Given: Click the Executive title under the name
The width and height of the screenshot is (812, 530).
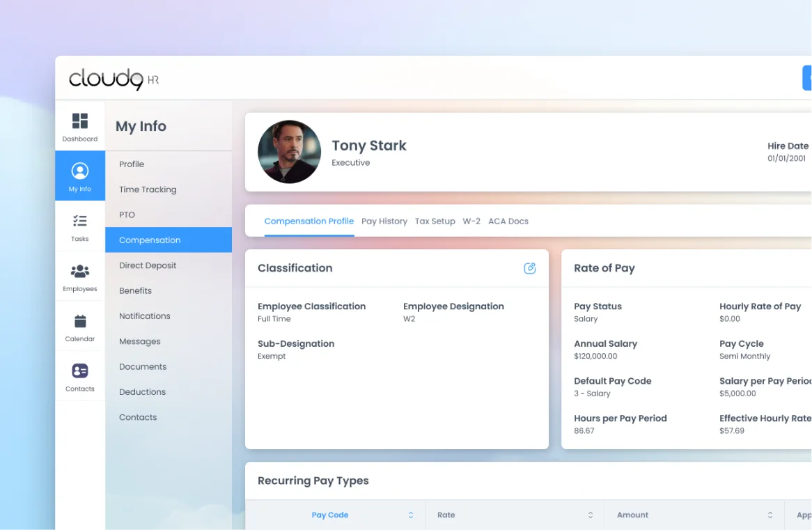Looking at the screenshot, I should (350, 163).
